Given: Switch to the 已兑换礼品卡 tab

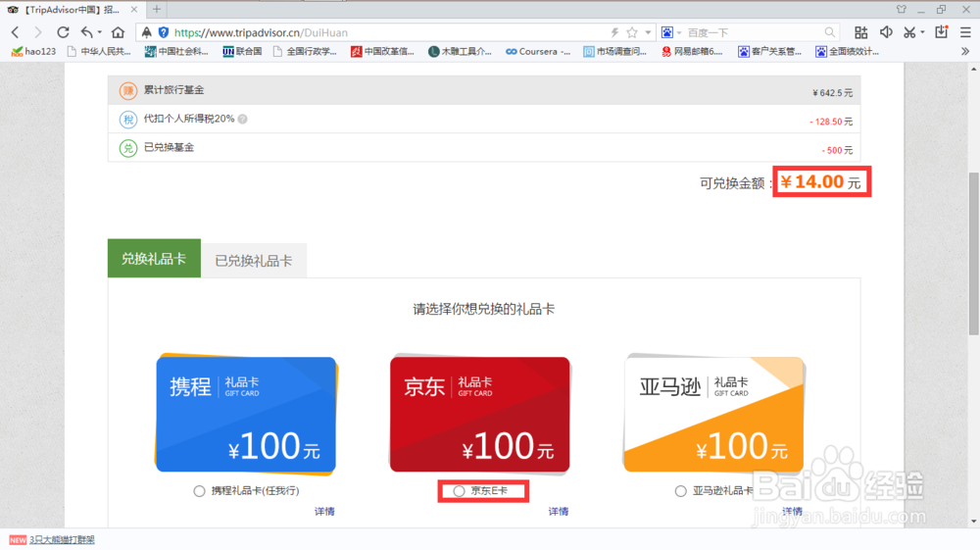Looking at the screenshot, I should click(x=254, y=261).
